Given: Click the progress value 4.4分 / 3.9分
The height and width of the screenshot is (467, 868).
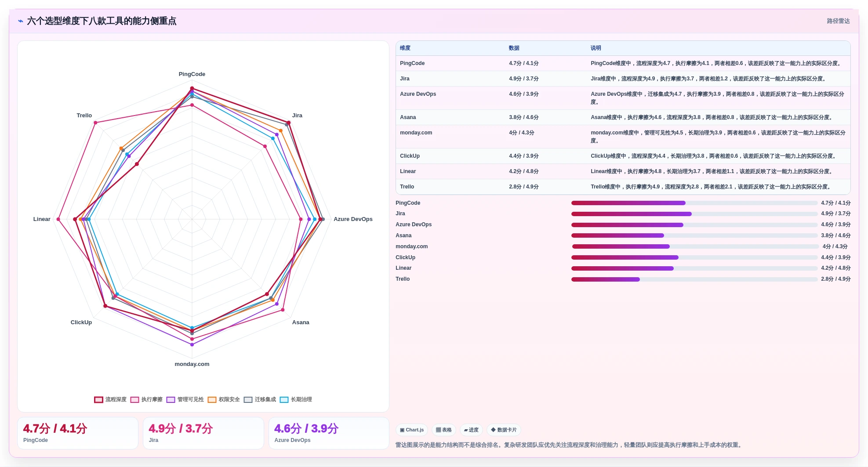Looking at the screenshot, I should tap(836, 257).
